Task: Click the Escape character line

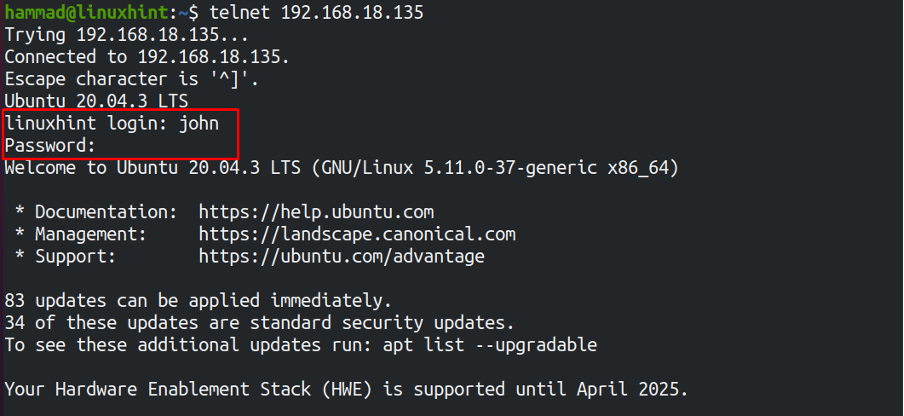Action: pyautogui.click(x=132, y=79)
